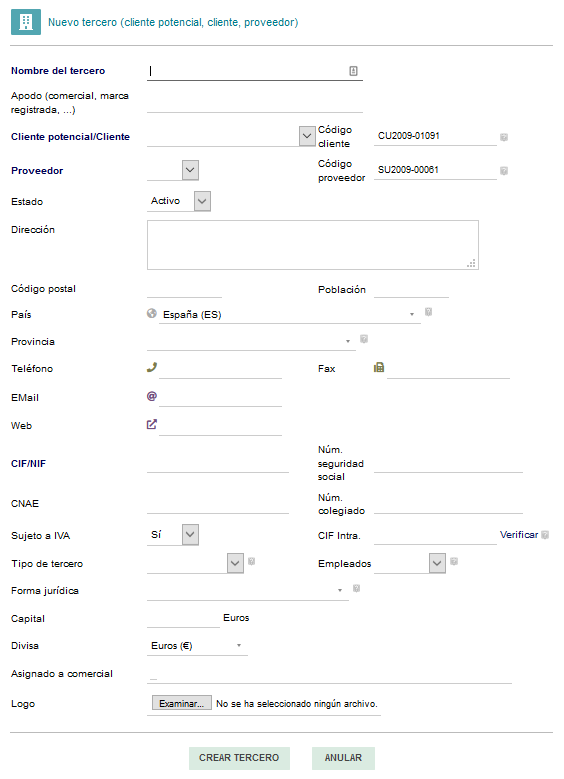Click the fax machine icon
The height and width of the screenshot is (779, 564).
point(379,367)
